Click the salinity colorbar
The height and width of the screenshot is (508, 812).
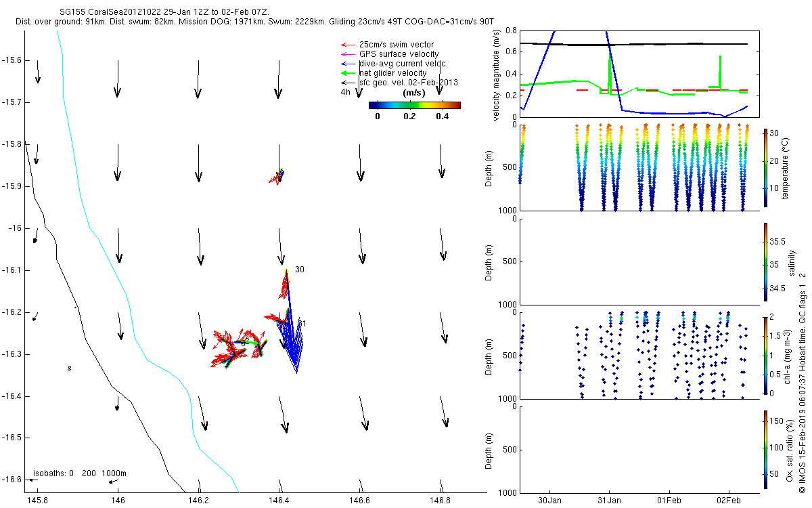765,261
